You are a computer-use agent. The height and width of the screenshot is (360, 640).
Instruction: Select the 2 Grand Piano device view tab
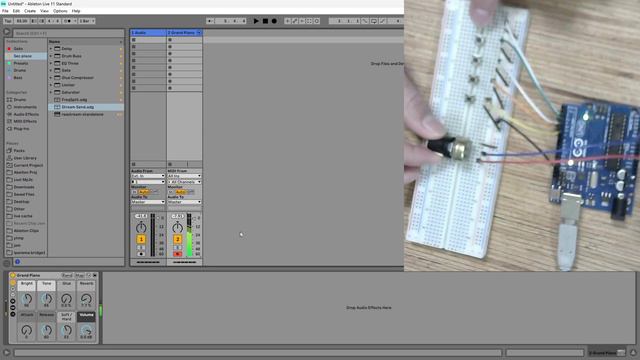[x=607, y=353]
